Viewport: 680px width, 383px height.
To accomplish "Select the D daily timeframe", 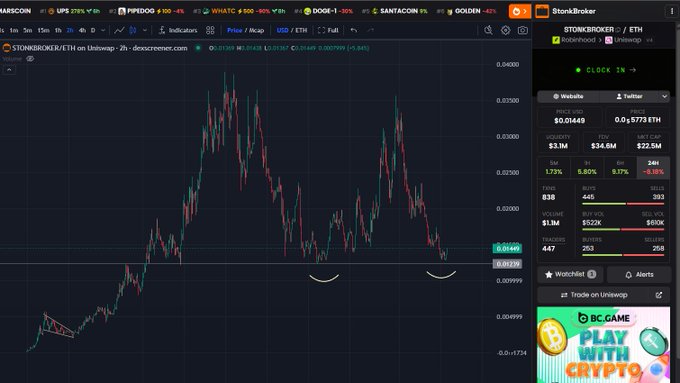I will click(93, 30).
